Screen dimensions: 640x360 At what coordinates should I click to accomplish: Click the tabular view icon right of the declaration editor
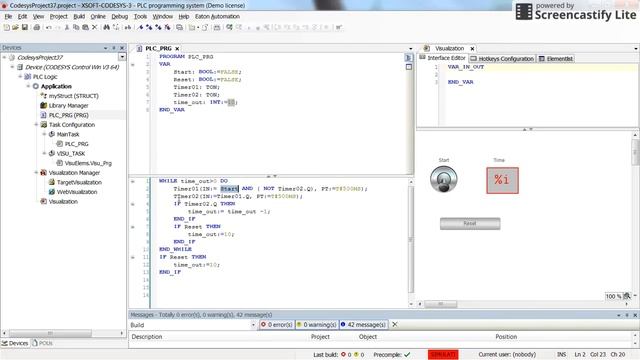409,67
